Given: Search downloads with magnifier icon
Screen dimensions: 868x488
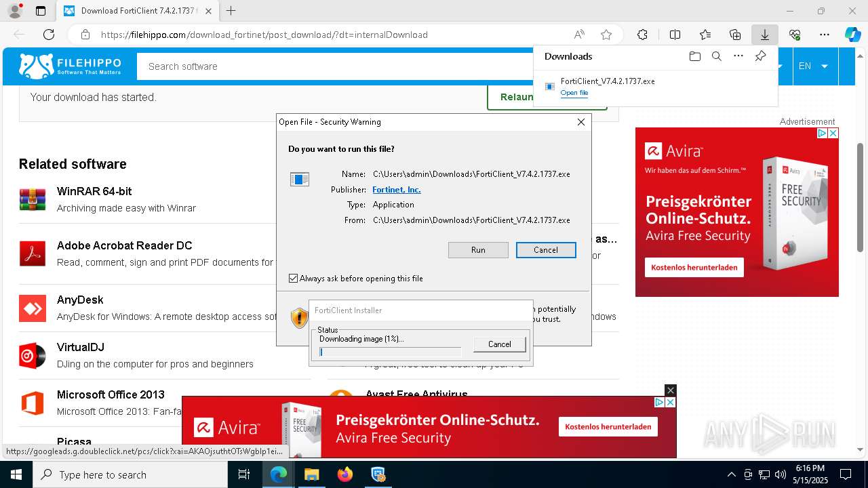Looking at the screenshot, I should 716,56.
